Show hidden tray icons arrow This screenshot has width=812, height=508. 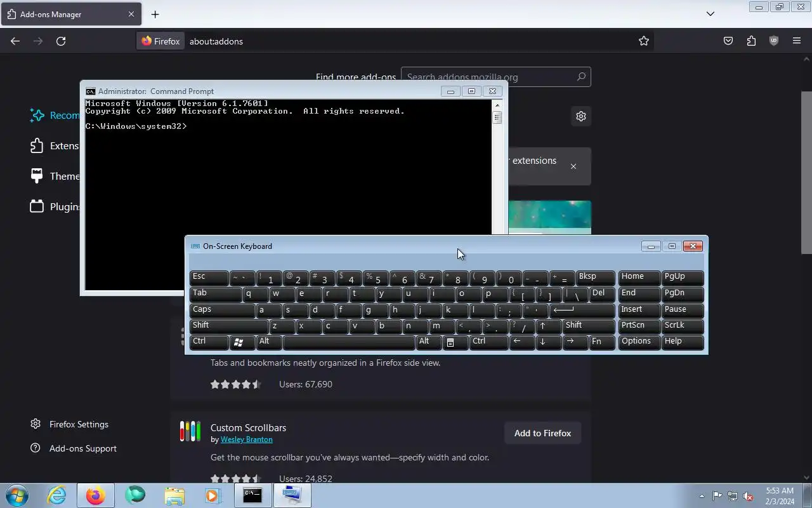(x=702, y=496)
